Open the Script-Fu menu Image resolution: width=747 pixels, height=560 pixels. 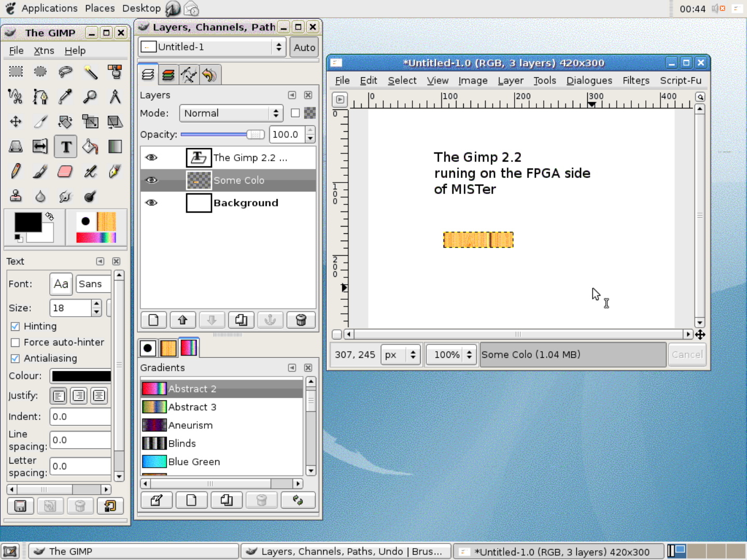pyautogui.click(x=681, y=80)
